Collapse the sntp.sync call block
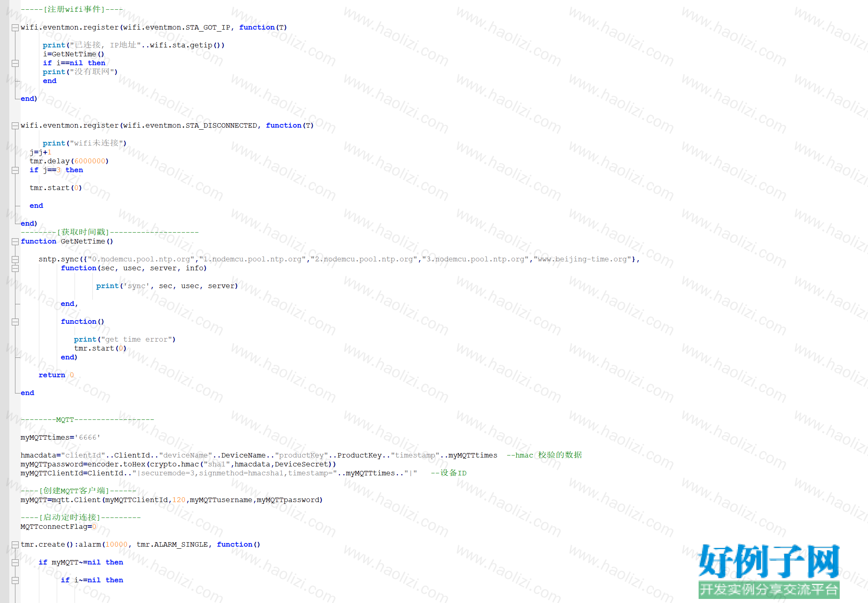868x603 pixels. (x=15, y=259)
